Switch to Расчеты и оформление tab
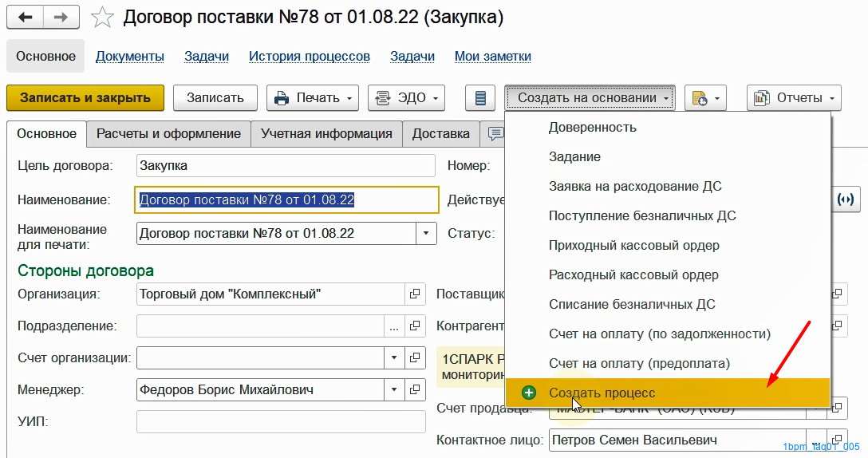The height and width of the screenshot is (458, 868). 168,134
